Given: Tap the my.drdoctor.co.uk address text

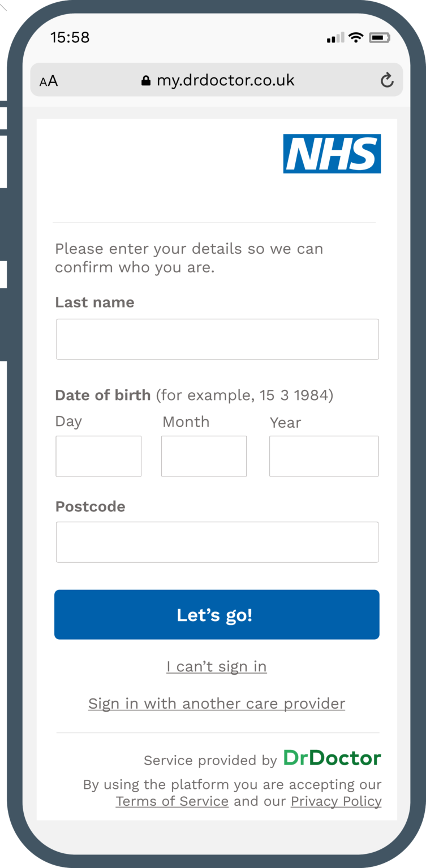Looking at the screenshot, I should pyautogui.click(x=225, y=80).
